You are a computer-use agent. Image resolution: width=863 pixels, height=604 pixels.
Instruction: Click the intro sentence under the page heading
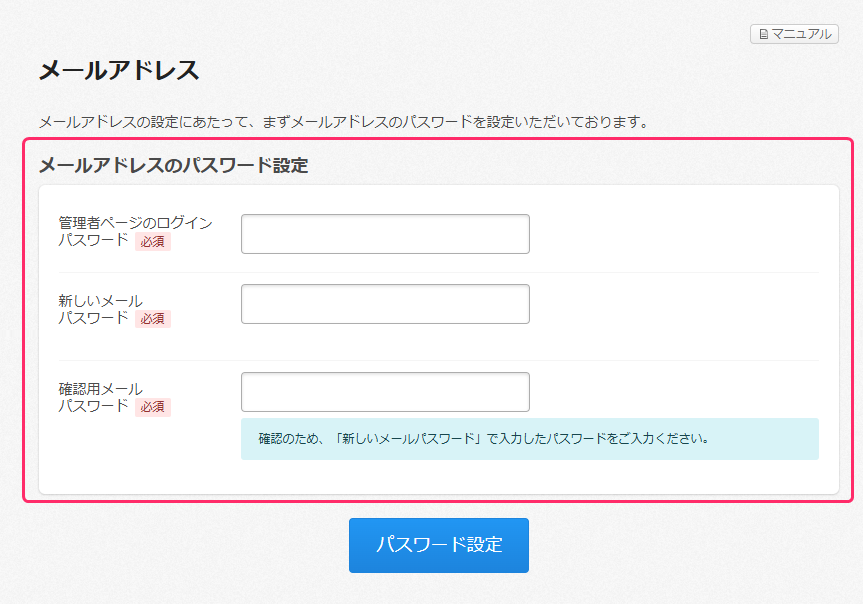(x=345, y=122)
